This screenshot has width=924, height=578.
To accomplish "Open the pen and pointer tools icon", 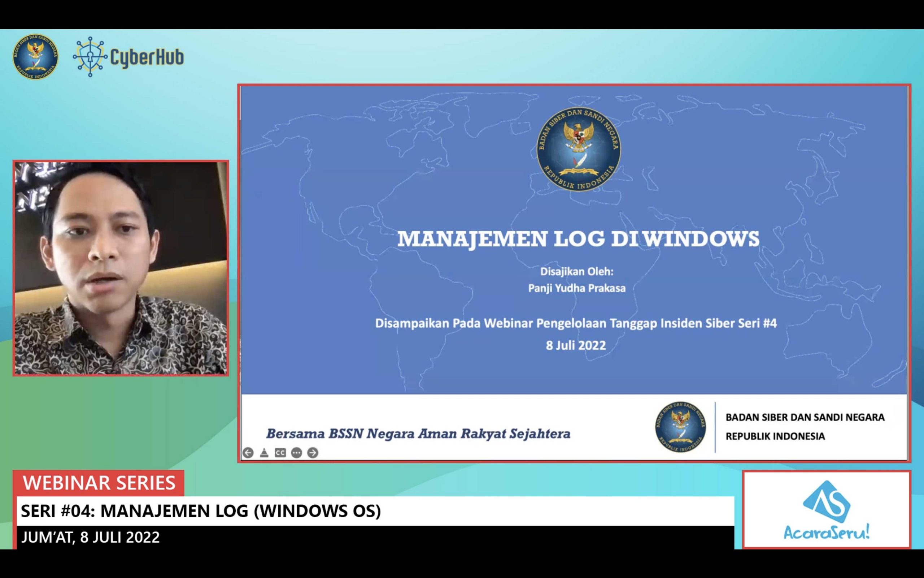I will (264, 453).
